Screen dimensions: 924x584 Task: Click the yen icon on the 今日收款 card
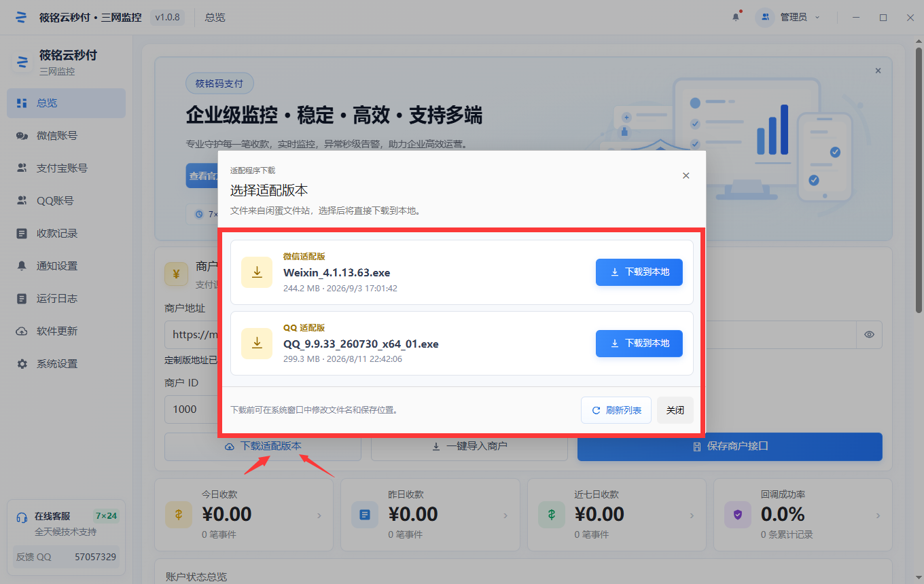pos(179,515)
